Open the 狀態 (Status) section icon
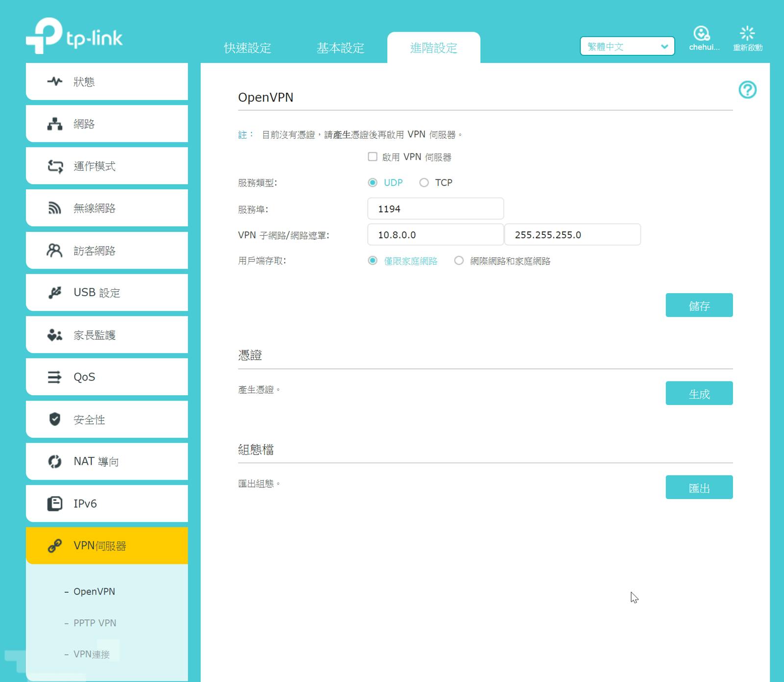Viewport: 784px width, 682px height. [x=54, y=81]
